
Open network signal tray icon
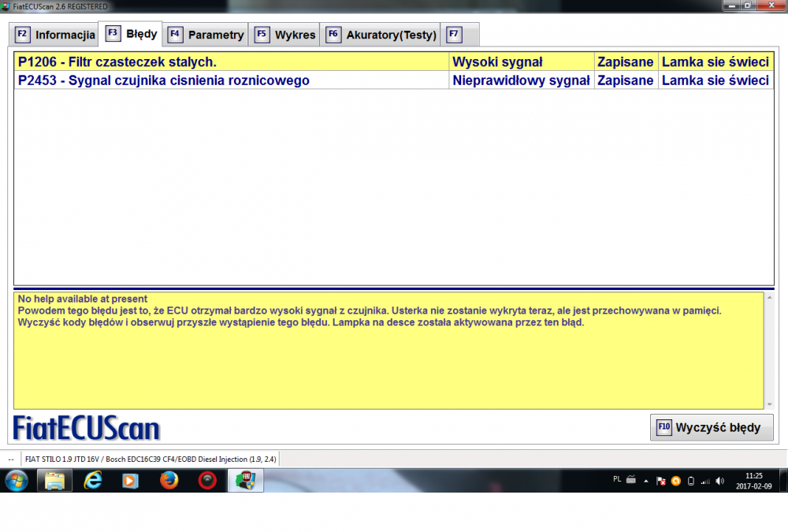pyautogui.click(x=705, y=482)
